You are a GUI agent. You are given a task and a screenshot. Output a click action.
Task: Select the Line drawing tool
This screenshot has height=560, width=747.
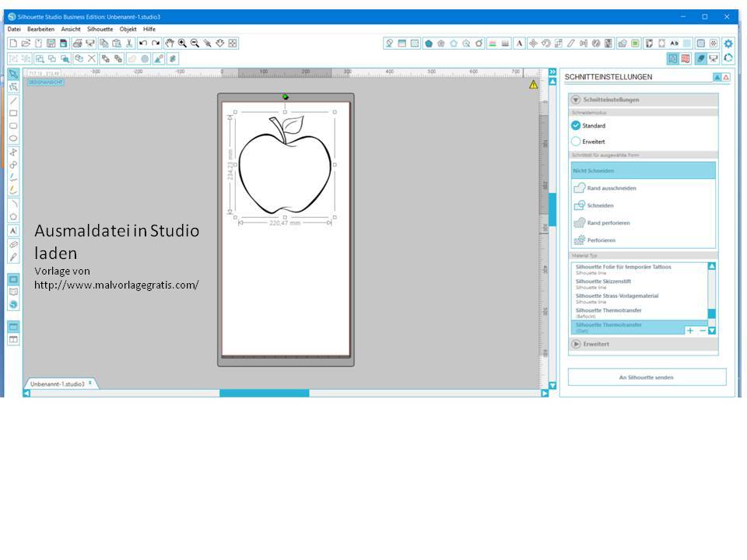click(13, 100)
